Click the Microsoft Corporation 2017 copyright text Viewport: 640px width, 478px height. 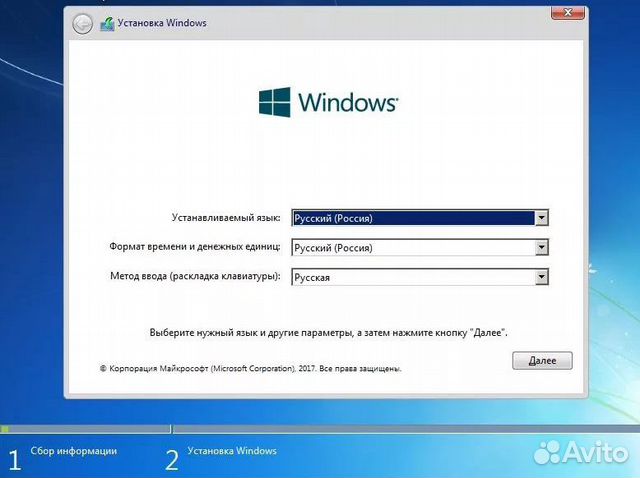pos(251,369)
